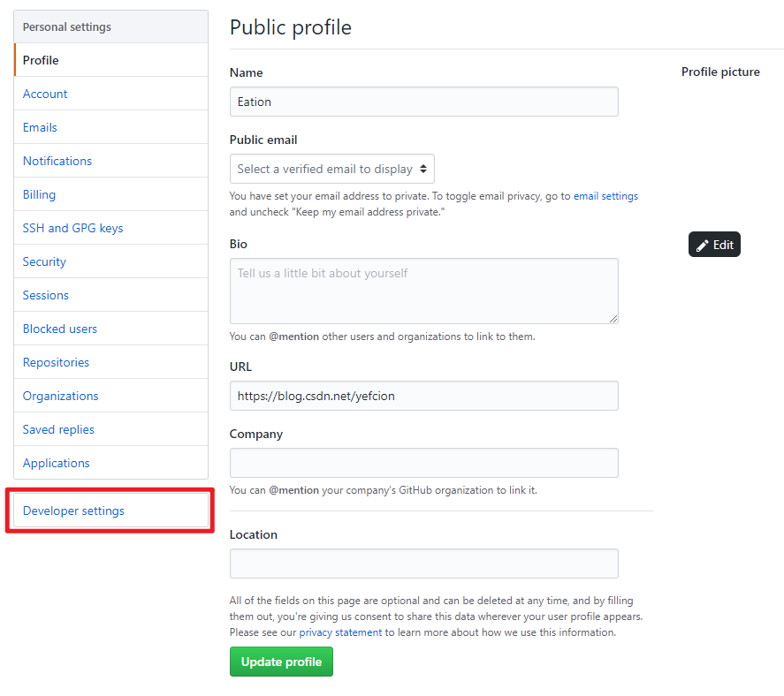Open Developer settings in sidebar
784x696 pixels.
tap(73, 511)
